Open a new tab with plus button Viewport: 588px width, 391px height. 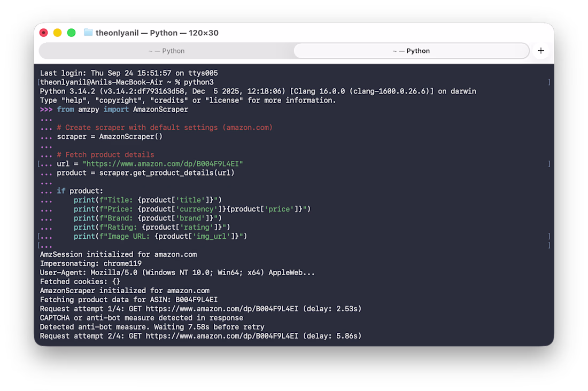coord(541,51)
